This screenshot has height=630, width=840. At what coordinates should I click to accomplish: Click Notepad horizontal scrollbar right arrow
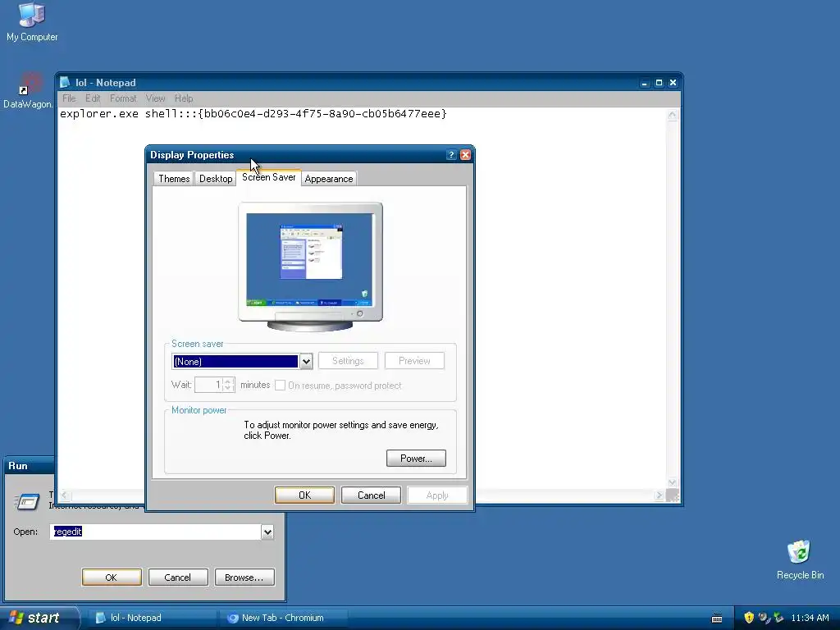[x=660, y=495]
